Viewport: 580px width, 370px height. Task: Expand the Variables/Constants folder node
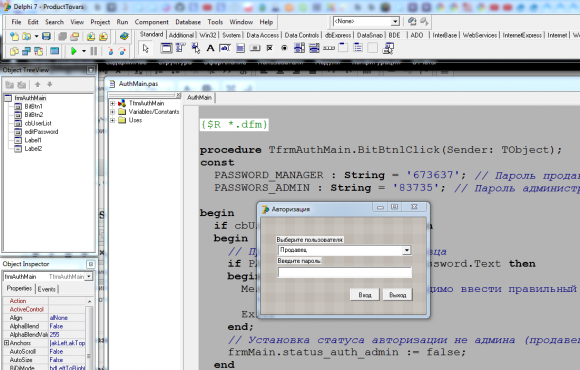click(112, 112)
